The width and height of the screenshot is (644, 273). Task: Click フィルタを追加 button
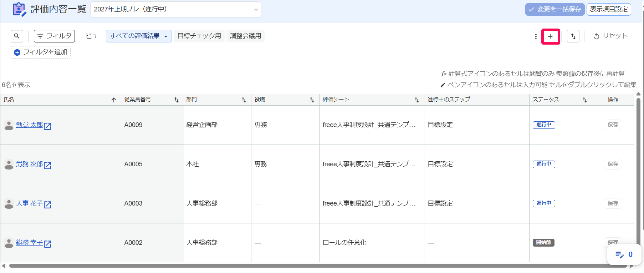click(x=41, y=52)
